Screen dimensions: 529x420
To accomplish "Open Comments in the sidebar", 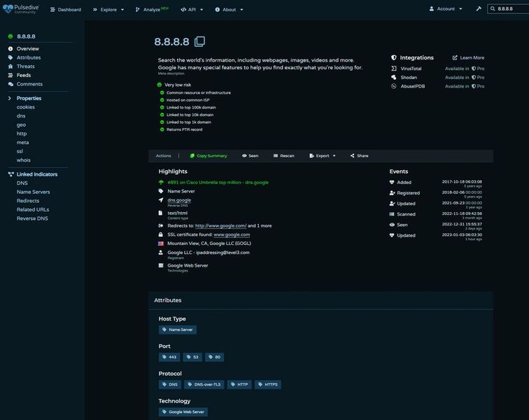I will coord(29,84).
